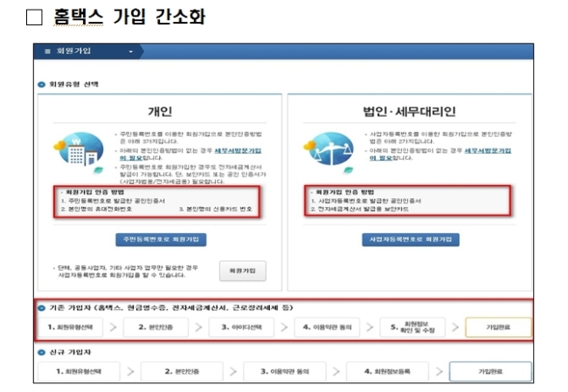Click the yellow-outlined 가입완료 box
This screenshot has width=568, height=392.
[498, 327]
